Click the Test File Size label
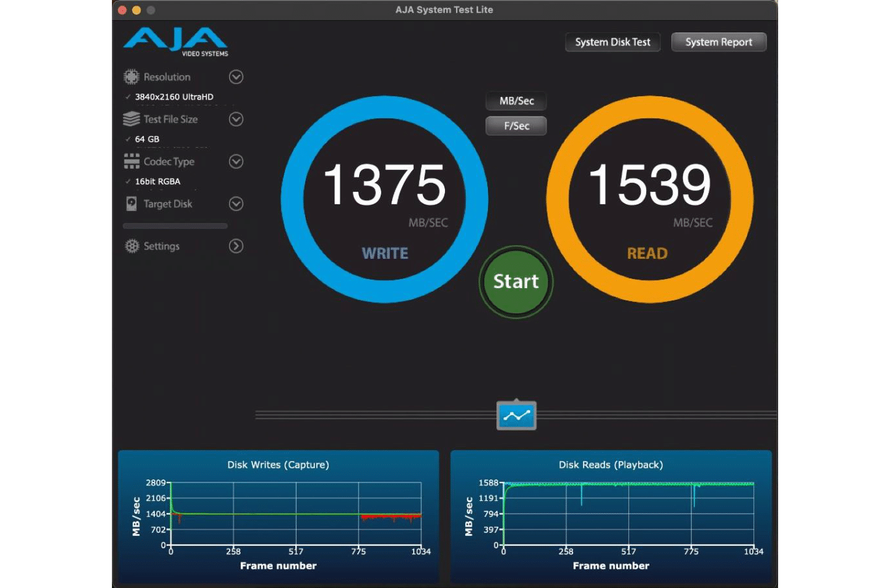Screen dimensions: 890x588 pos(170,119)
